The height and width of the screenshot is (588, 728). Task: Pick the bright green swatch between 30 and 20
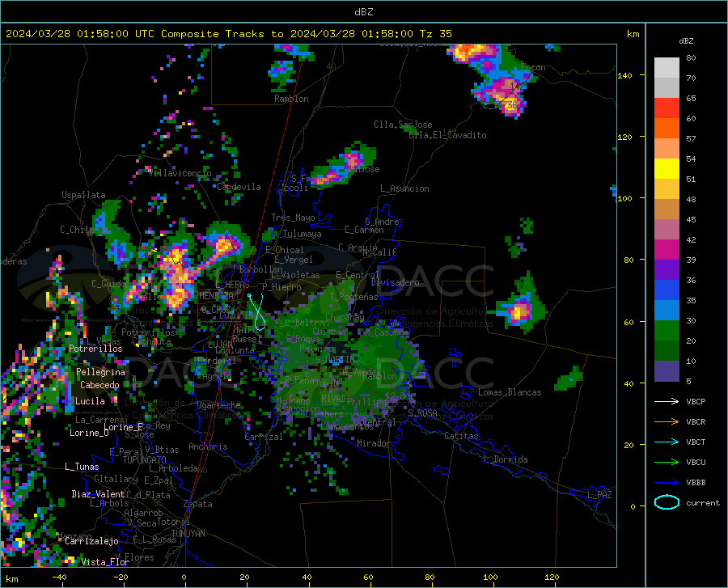pos(667,331)
